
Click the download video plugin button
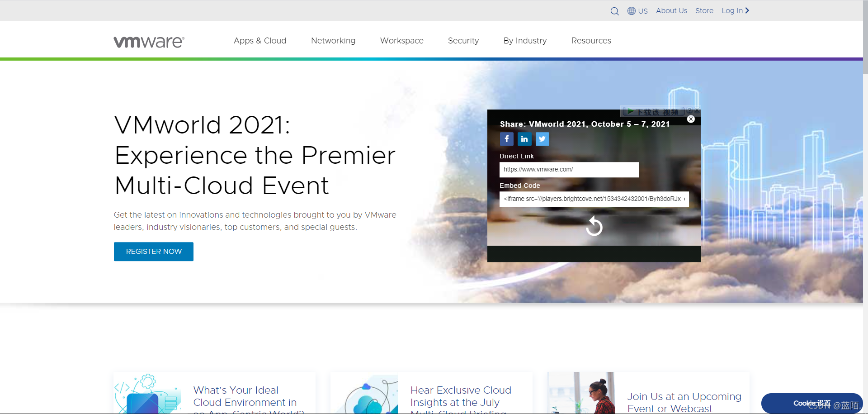point(653,111)
